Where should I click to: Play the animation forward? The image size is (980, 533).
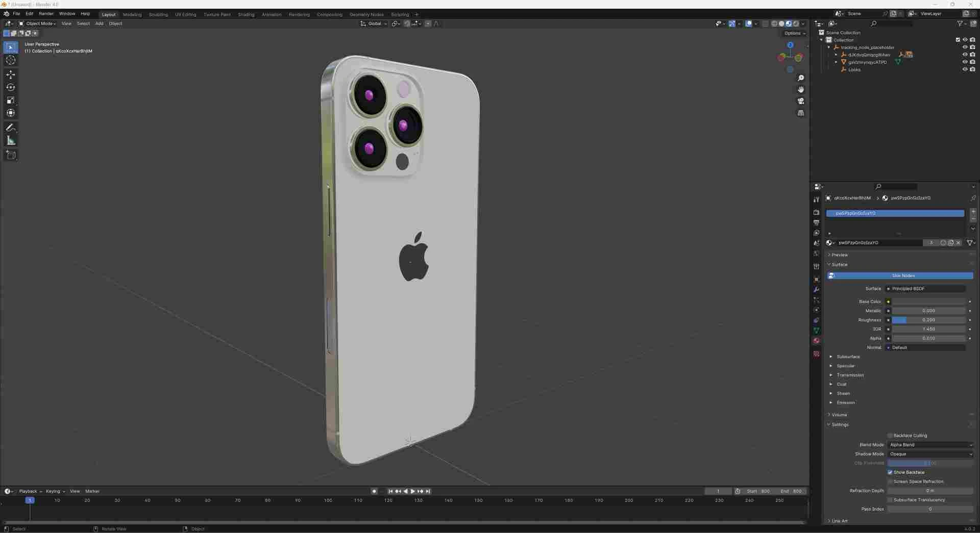[x=413, y=491]
